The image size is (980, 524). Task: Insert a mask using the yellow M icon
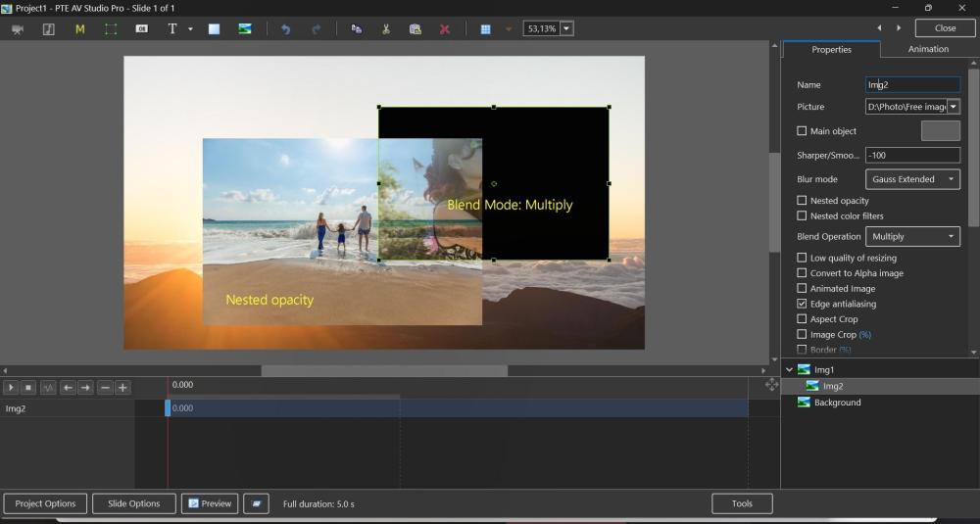point(80,29)
